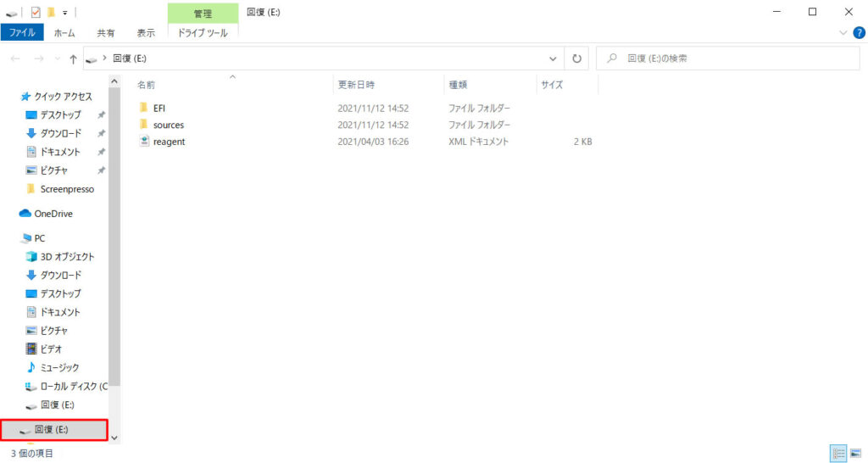Switch to the 表示 ribbon tab
Screen dimensions: 868x463
[146, 33]
